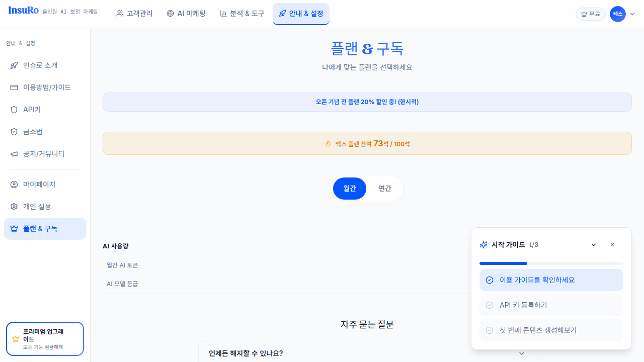Click the card icon beside 이용방법/가이드
Viewport: 644px width, 362px height.
(14, 87)
